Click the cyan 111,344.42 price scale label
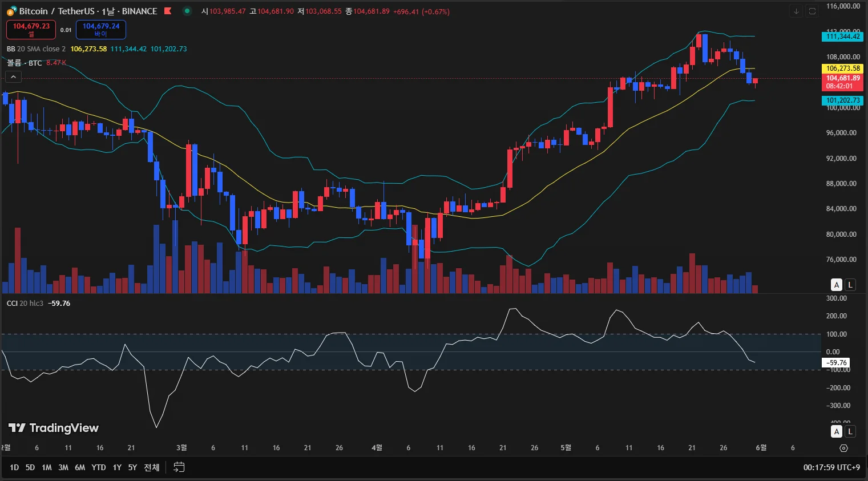The width and height of the screenshot is (868, 481). [842, 37]
